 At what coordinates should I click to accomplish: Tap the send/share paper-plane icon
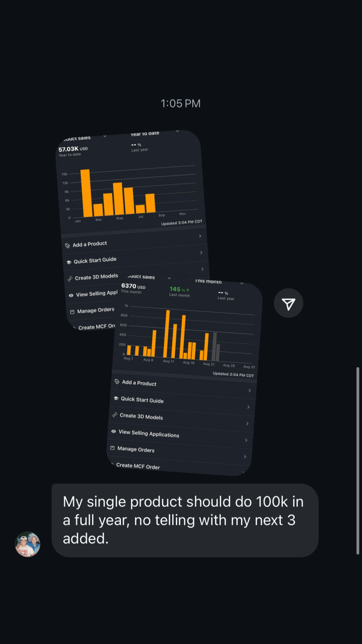[288, 303]
